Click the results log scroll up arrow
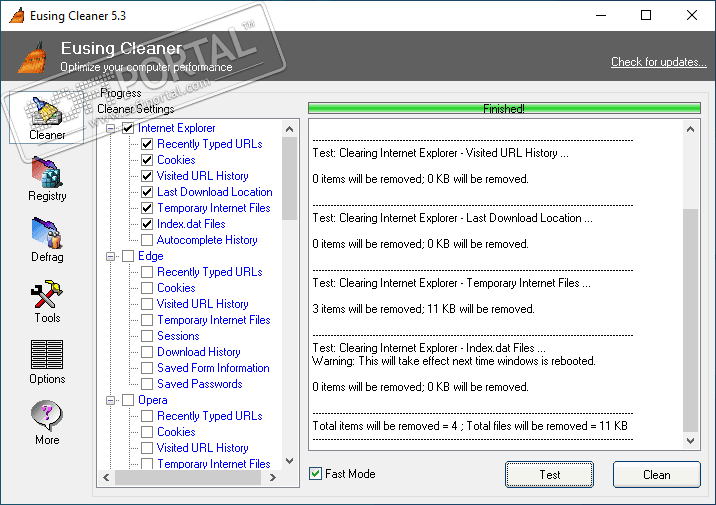 pyautogui.click(x=690, y=129)
